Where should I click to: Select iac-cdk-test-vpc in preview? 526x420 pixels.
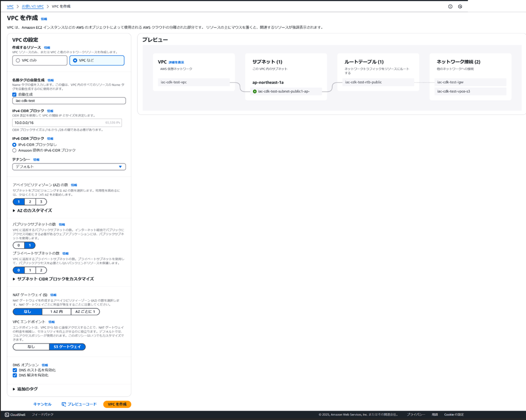194,82
